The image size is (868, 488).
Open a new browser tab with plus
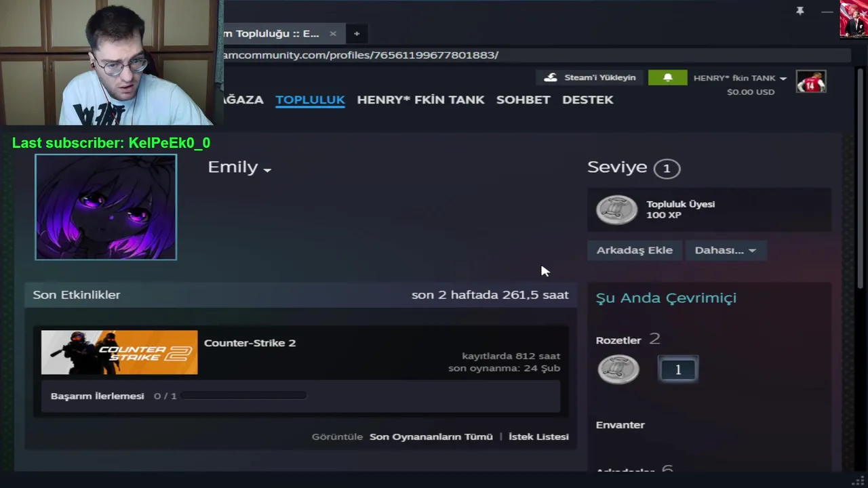click(x=356, y=33)
